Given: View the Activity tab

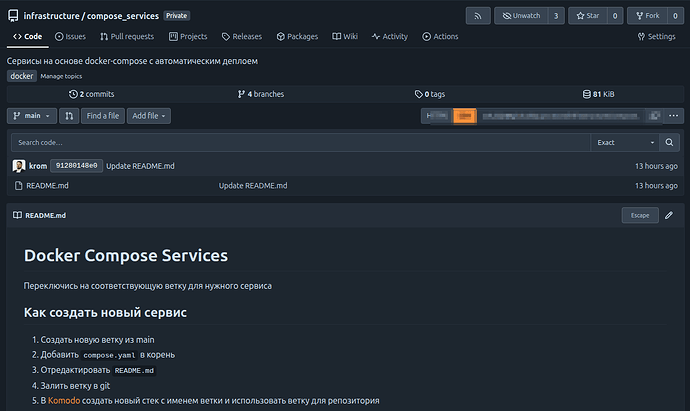Looking at the screenshot, I should pos(390,37).
